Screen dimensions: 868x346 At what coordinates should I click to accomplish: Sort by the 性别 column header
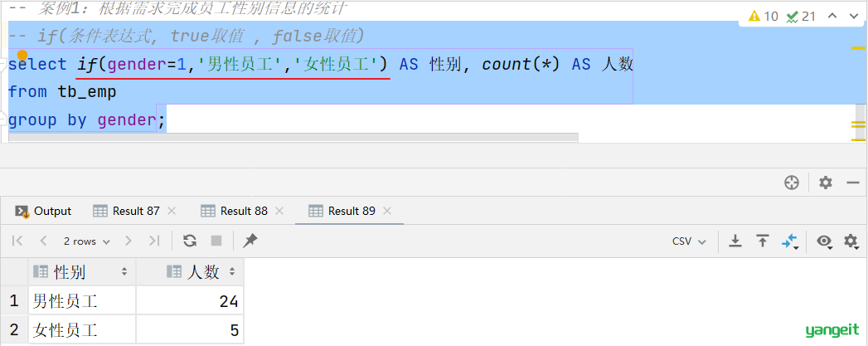[x=82, y=272]
